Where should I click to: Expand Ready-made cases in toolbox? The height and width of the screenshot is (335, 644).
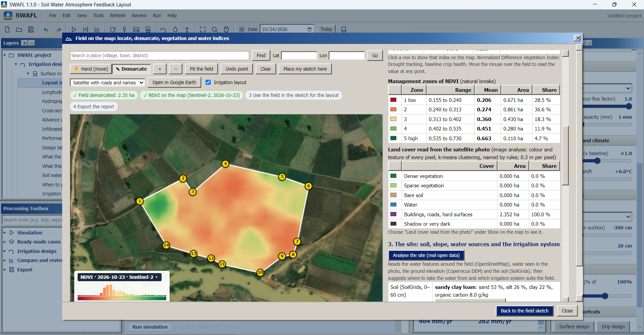[x=5, y=242]
